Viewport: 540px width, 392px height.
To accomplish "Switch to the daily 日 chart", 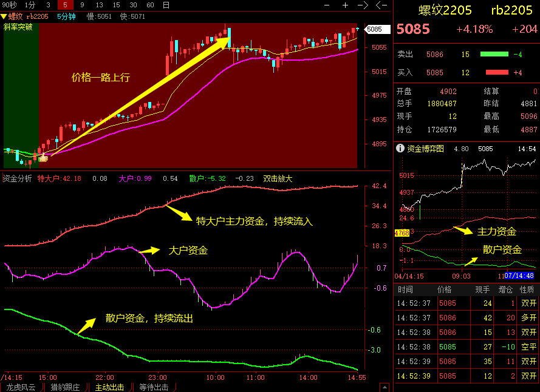I will point(166,5).
